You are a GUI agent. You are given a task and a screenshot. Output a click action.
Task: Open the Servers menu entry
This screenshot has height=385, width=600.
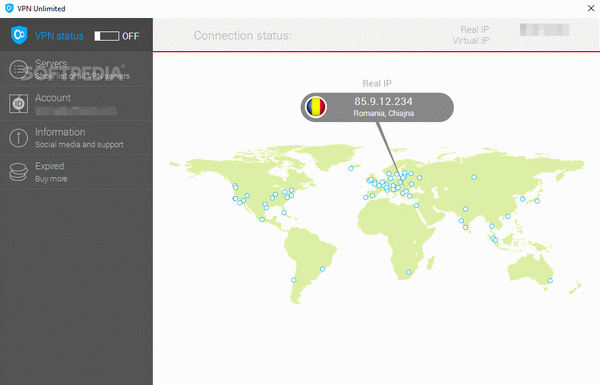point(77,69)
